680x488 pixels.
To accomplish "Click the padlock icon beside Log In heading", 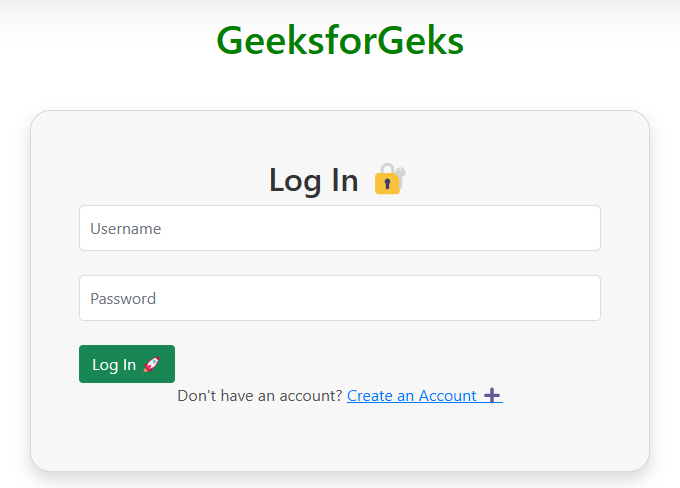I will [389, 180].
